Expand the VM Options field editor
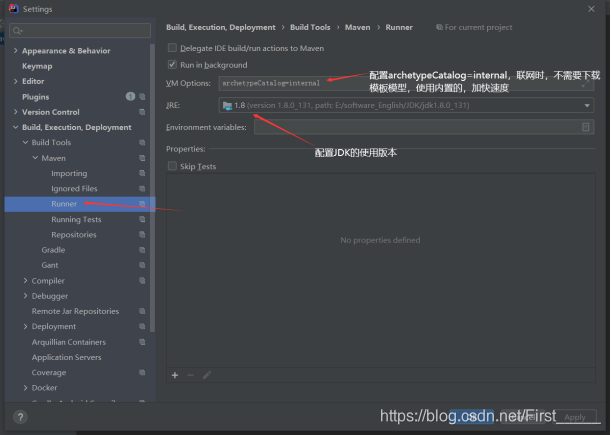Image resolution: width=611 pixels, height=435 pixels. click(585, 83)
